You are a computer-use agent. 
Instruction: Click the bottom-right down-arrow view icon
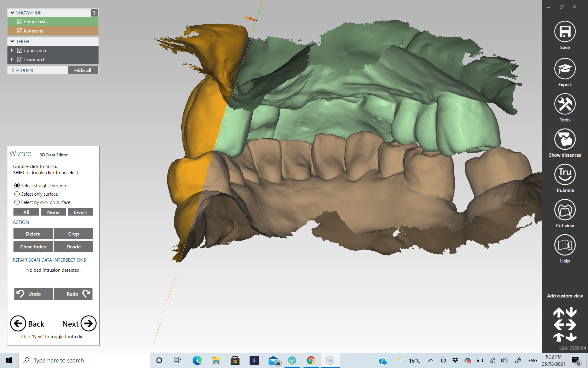pyautogui.click(x=571, y=337)
